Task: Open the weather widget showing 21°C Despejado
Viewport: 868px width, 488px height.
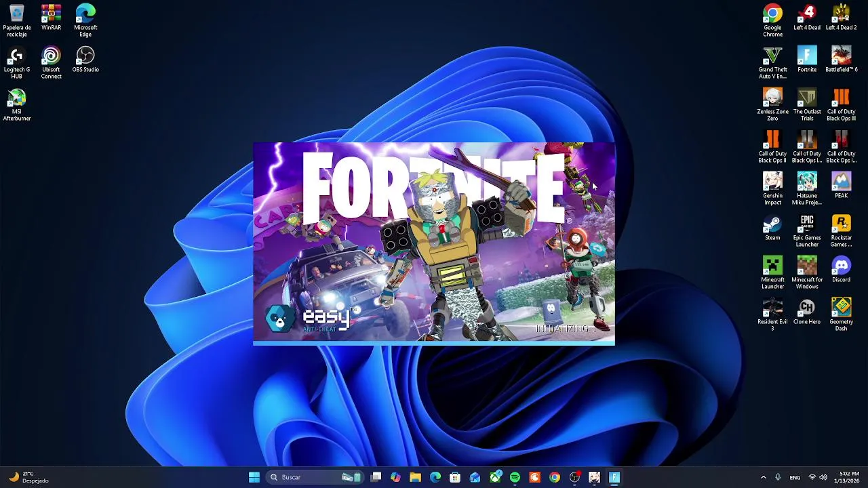Action: tap(28, 477)
